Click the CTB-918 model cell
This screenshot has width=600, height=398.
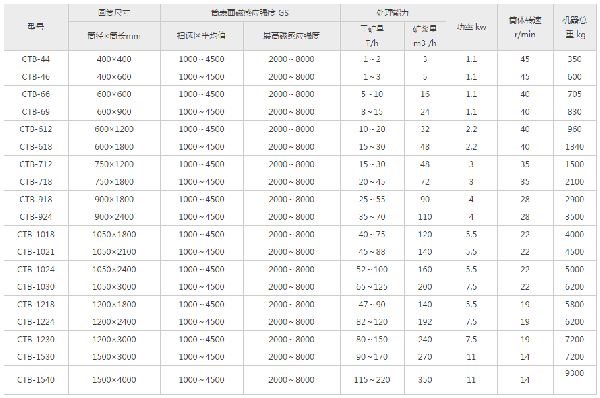tap(36, 199)
